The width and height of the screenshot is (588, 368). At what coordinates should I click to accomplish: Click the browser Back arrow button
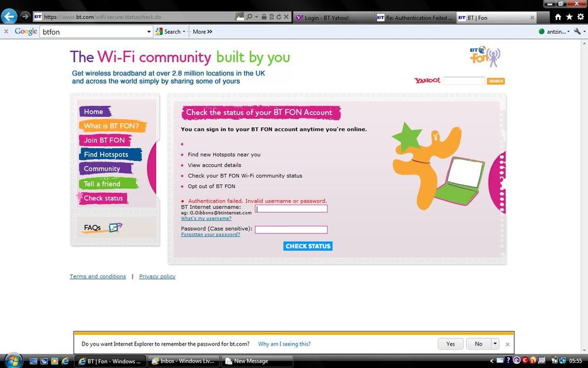coord(9,17)
